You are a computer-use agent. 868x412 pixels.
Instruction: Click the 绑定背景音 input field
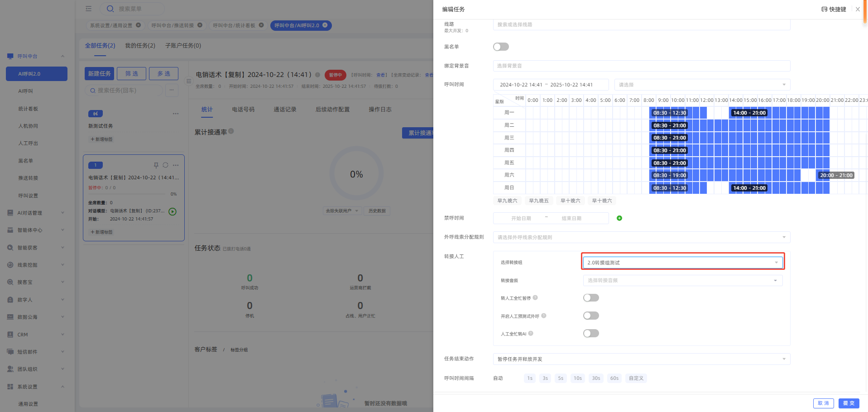(x=642, y=66)
